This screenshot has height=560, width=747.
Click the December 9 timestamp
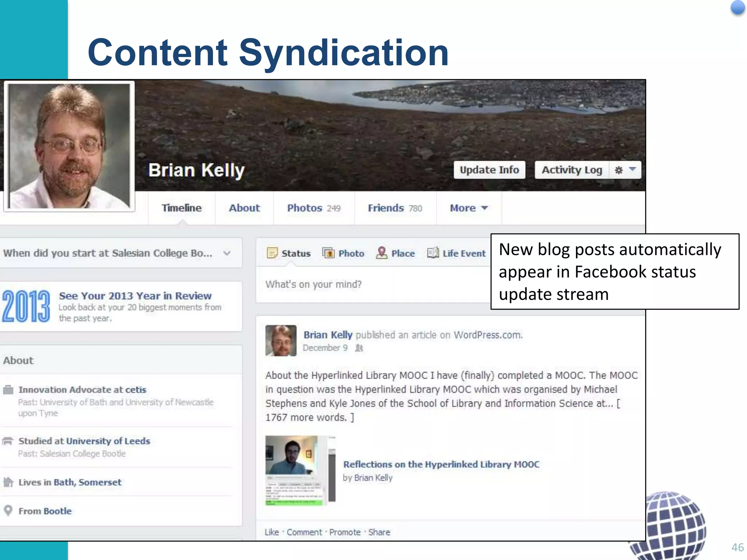coord(325,348)
